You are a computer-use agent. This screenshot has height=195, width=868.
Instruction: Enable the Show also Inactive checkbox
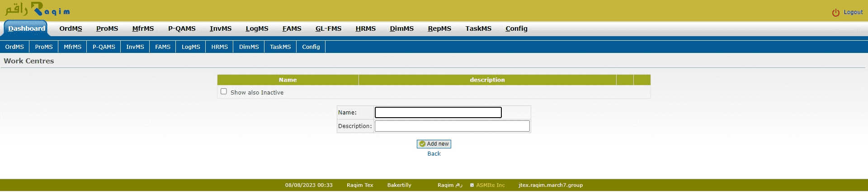[223, 91]
